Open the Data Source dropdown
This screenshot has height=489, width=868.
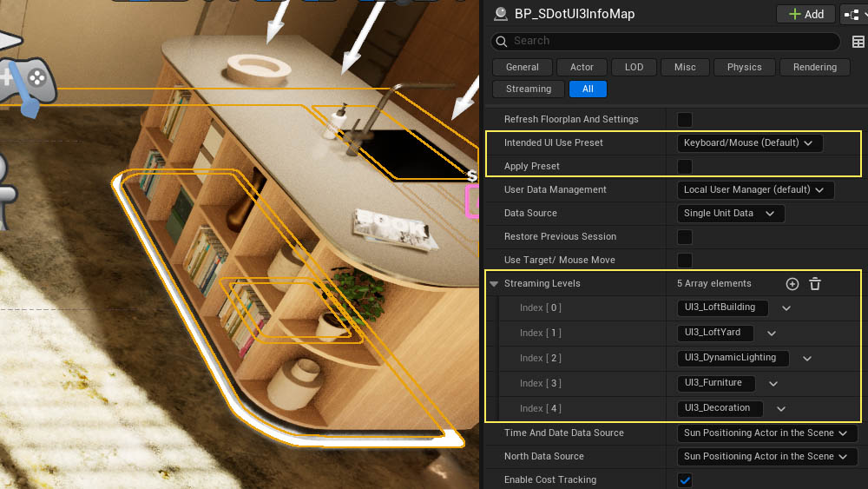pos(731,213)
